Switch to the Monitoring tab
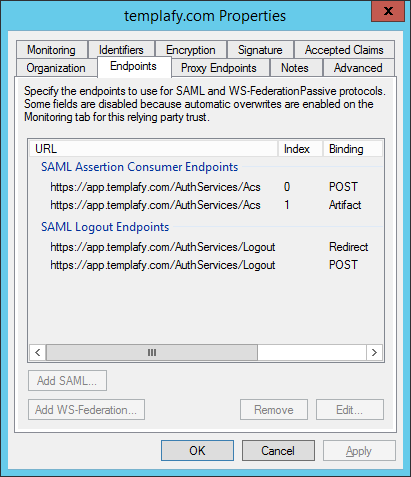Image resolution: width=411 pixels, height=477 pixels. coord(52,50)
